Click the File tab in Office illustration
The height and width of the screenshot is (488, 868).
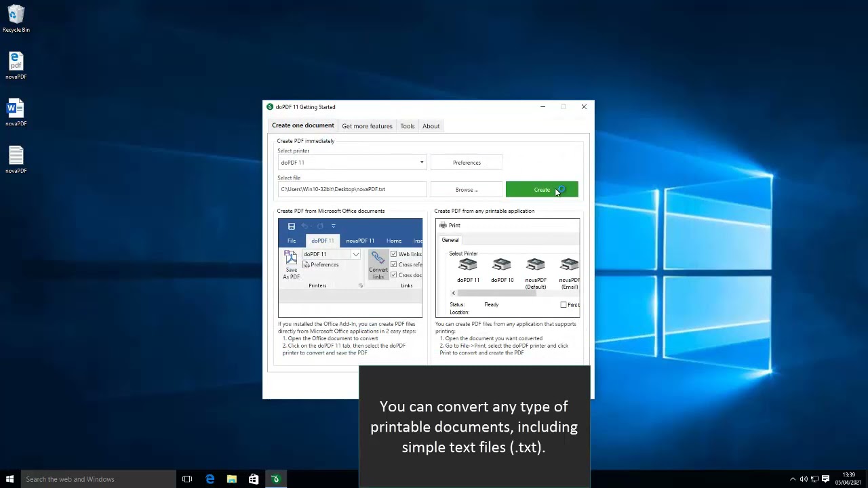point(292,241)
